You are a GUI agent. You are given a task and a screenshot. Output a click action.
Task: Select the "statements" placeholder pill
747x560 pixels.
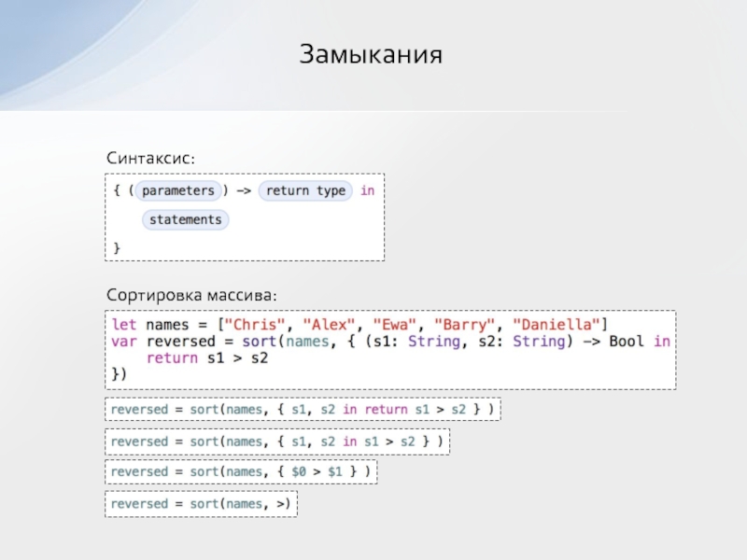tap(184, 220)
